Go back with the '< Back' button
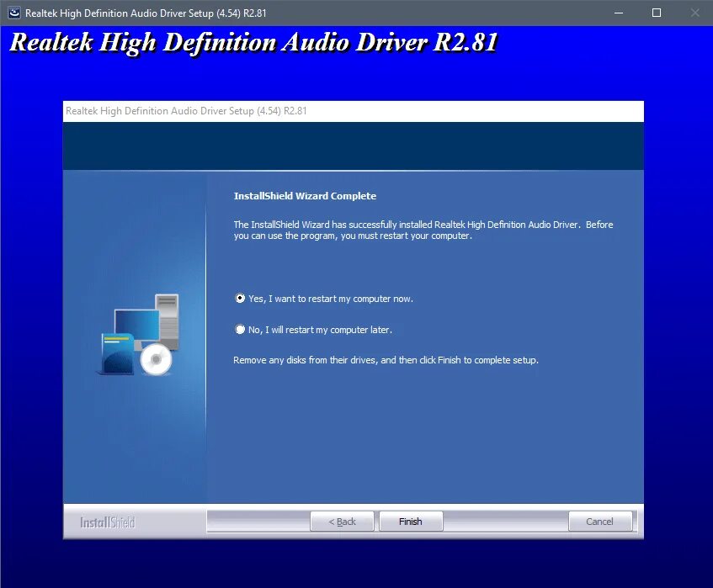713x588 pixels. point(342,522)
